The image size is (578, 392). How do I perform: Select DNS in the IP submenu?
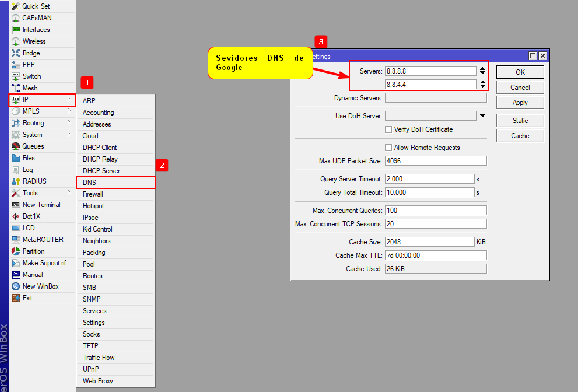click(x=115, y=183)
